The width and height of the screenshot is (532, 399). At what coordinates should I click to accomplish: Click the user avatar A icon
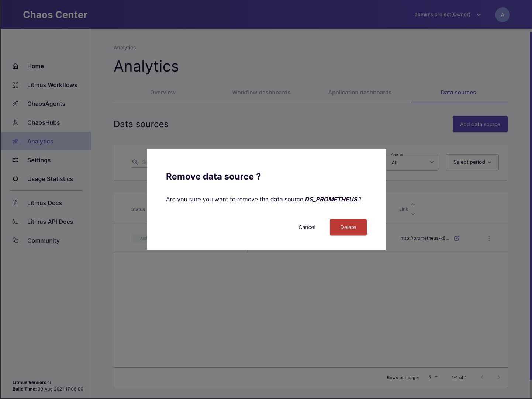coord(502,15)
